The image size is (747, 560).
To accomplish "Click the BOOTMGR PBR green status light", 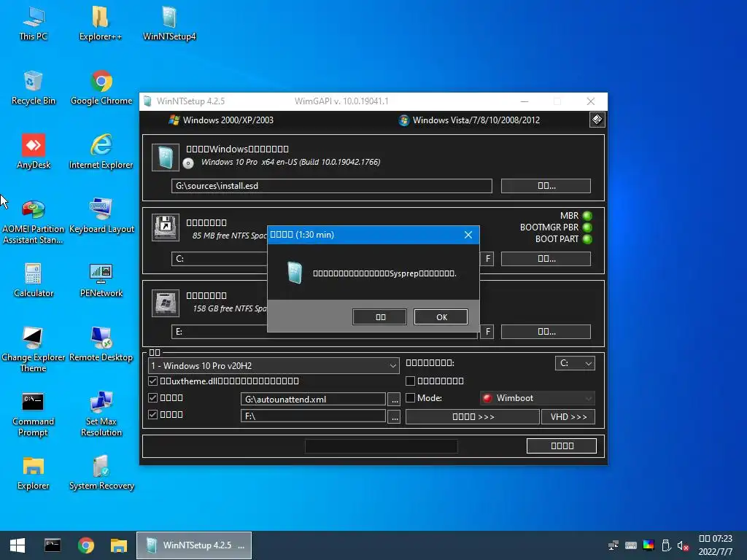I will point(587,227).
